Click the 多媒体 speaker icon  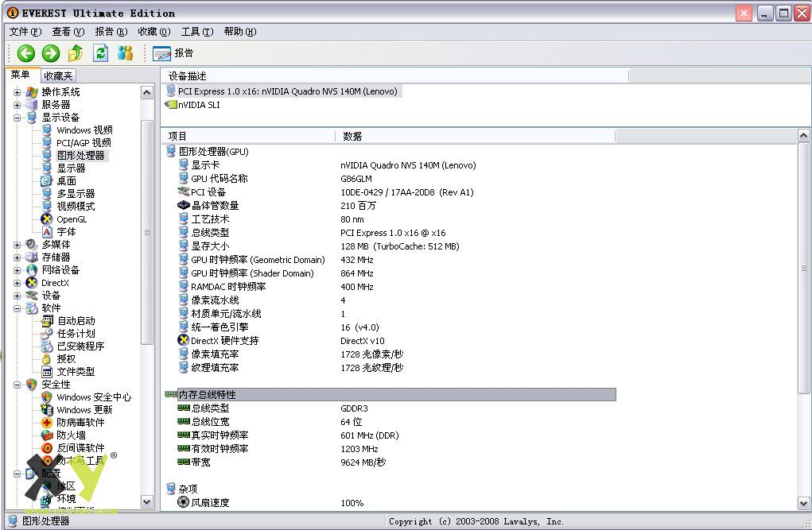(x=32, y=244)
